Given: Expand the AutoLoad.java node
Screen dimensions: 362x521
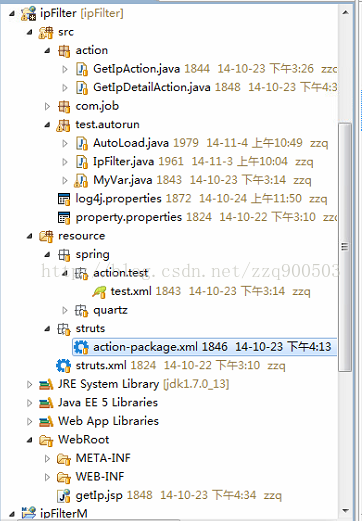Looking at the screenshot, I should coord(65,144).
